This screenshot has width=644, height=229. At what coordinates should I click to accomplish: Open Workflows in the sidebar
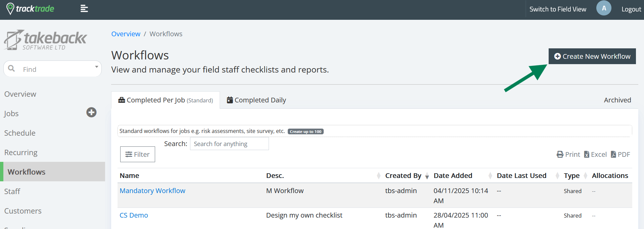point(27,172)
